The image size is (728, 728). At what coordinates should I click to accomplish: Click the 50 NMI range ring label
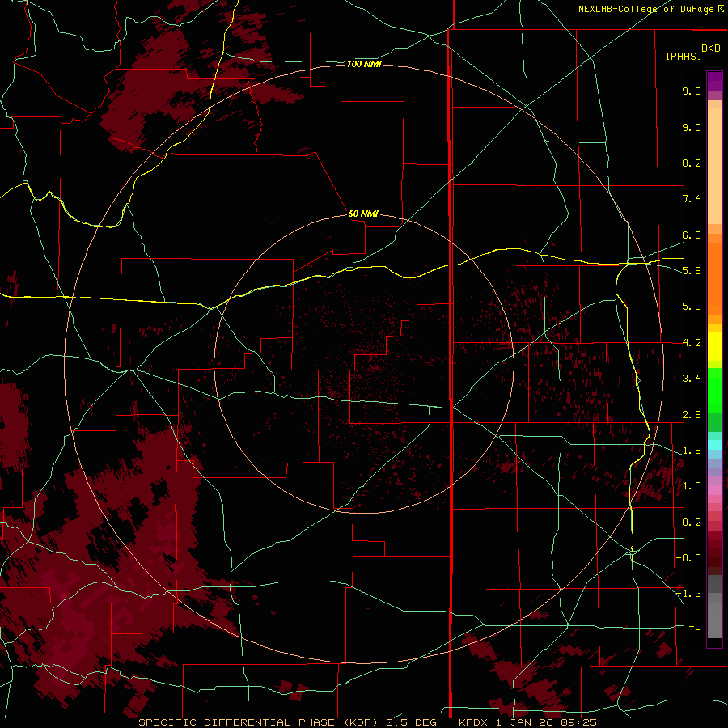pos(363,214)
